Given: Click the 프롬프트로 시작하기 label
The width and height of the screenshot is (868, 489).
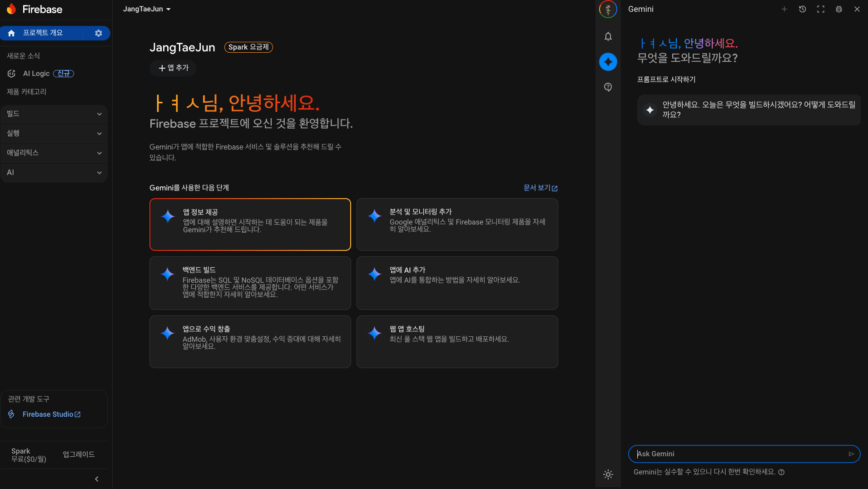Looking at the screenshot, I should coord(666,80).
